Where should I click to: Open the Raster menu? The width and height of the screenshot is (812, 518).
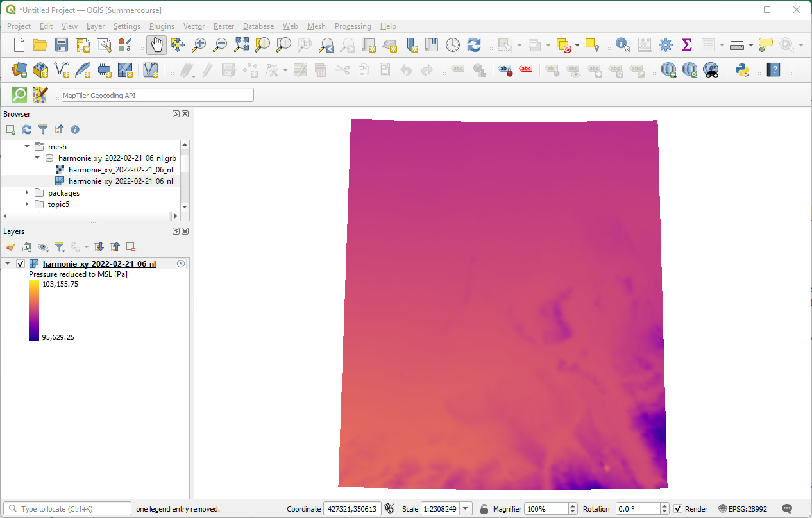(223, 26)
